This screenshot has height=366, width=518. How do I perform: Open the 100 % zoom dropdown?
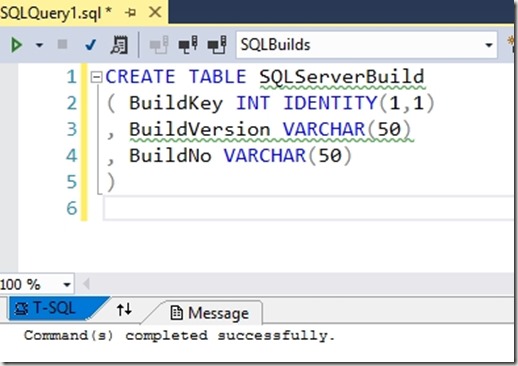tap(67, 285)
